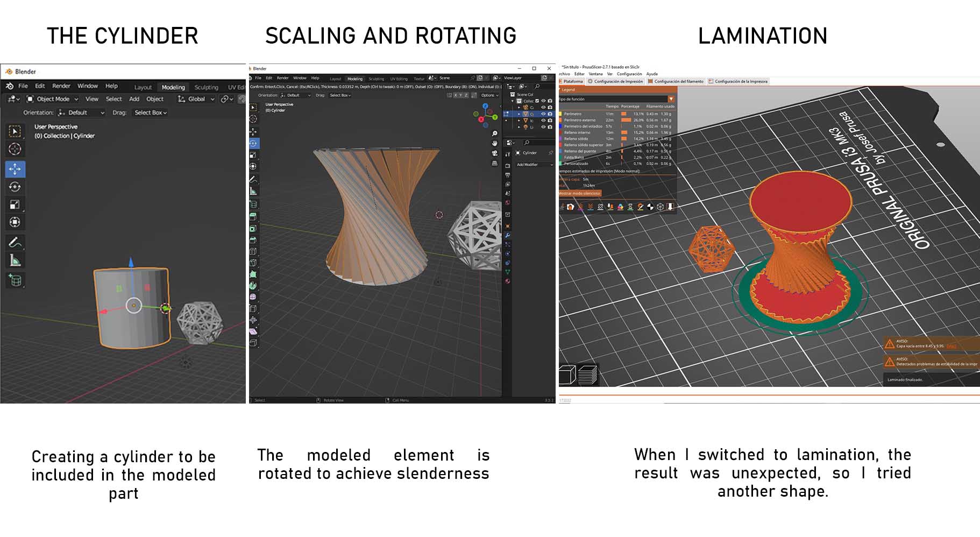Collapse the Legend panel in PrusaSlicer
Image resolution: width=980 pixels, height=537 pixels.
pyautogui.click(x=560, y=89)
